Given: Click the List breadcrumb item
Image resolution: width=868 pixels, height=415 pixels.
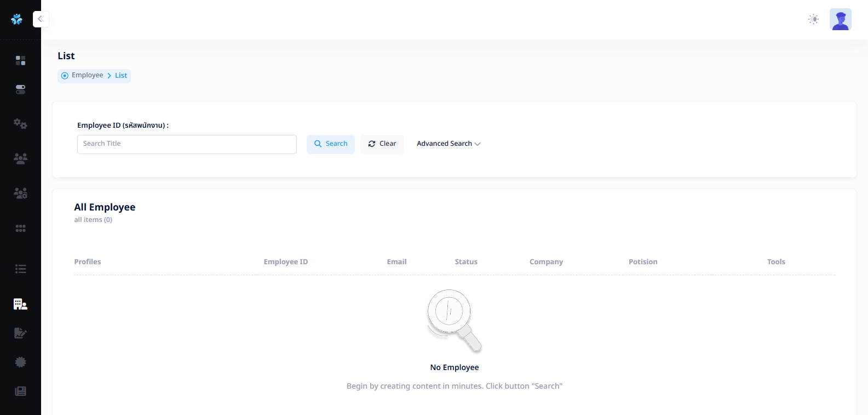Looking at the screenshot, I should [121, 76].
